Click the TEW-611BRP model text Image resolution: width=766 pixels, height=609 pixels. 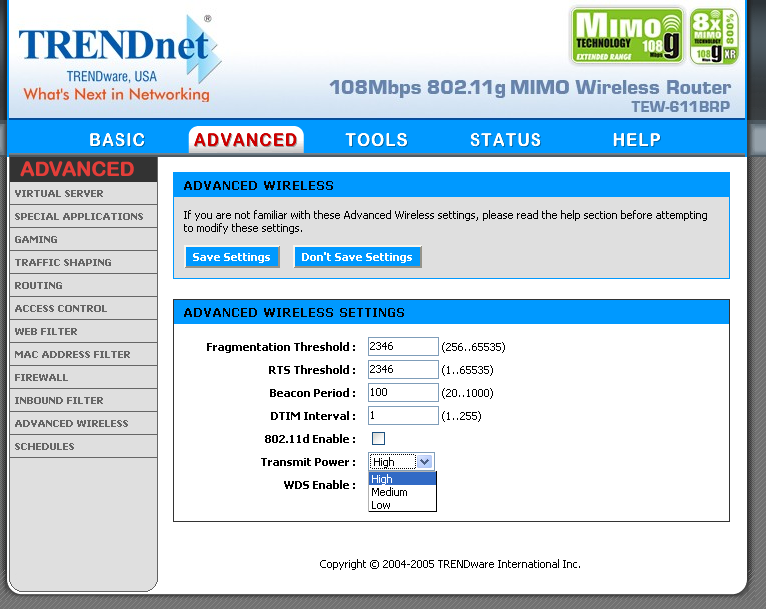681,106
